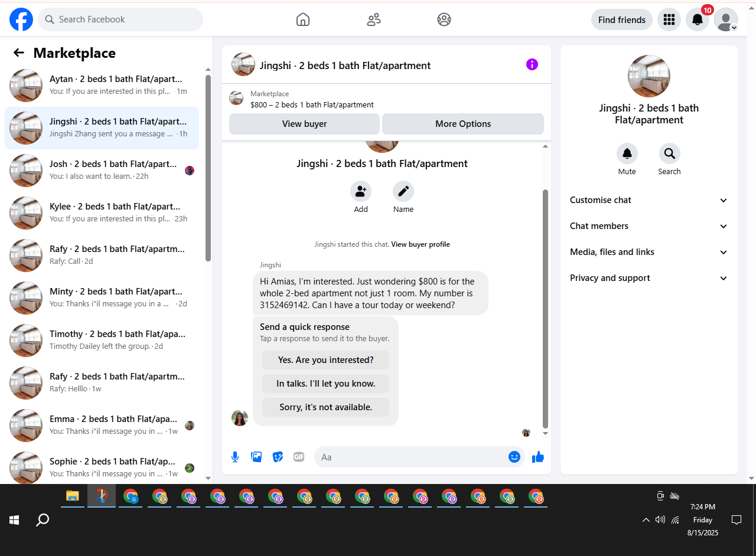Image resolution: width=756 pixels, height=556 pixels.
Task: Open the Timothy conversation in the chat list
Action: tap(102, 341)
